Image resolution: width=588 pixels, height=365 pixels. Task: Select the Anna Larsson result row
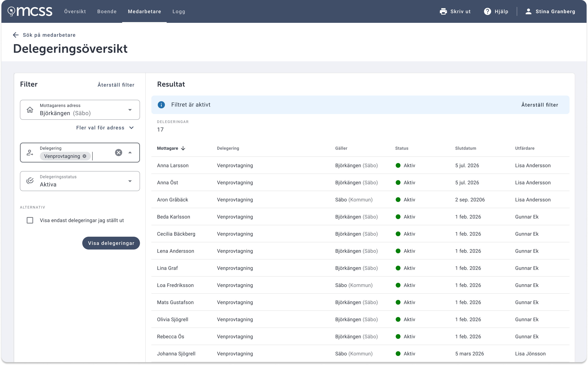tap(360, 165)
